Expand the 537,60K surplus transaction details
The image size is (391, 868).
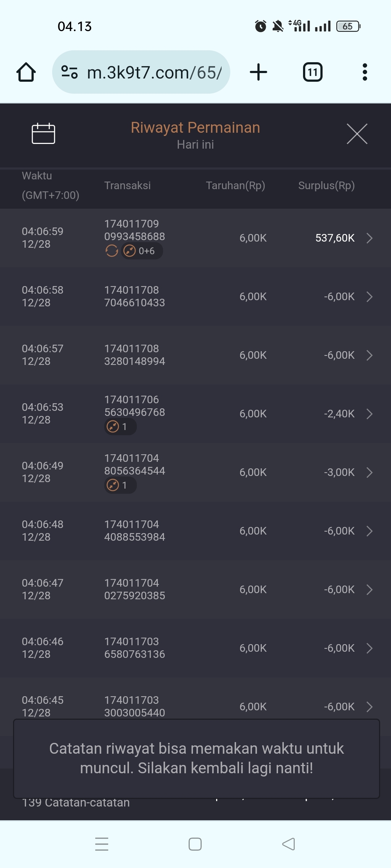pyautogui.click(x=369, y=238)
